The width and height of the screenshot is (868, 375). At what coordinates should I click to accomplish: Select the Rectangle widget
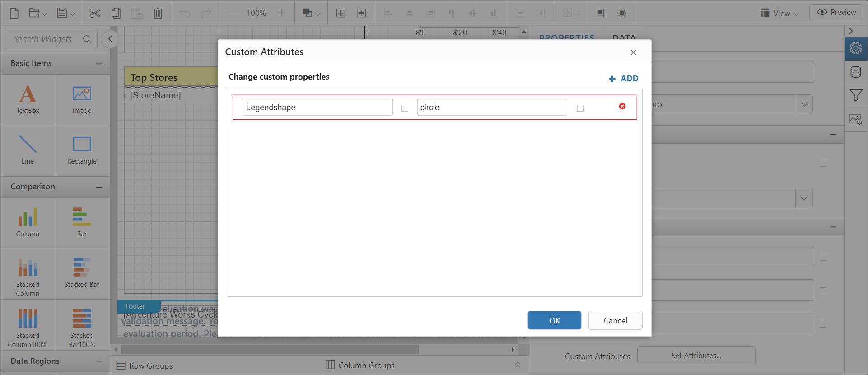pos(82,150)
